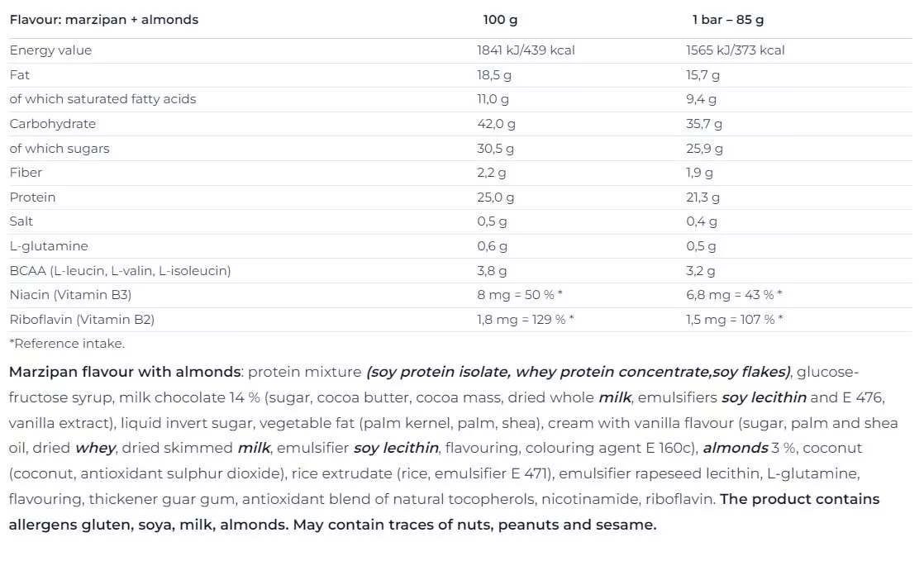Click the "L-glutamine" row label
This screenshot has height=580, width=924.
click(x=49, y=246)
